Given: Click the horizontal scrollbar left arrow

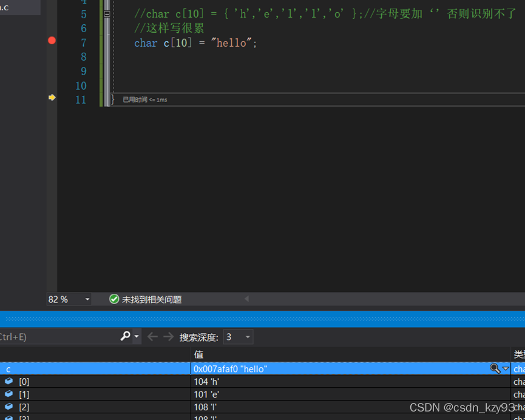Looking at the screenshot, I should pyautogui.click(x=246, y=299).
